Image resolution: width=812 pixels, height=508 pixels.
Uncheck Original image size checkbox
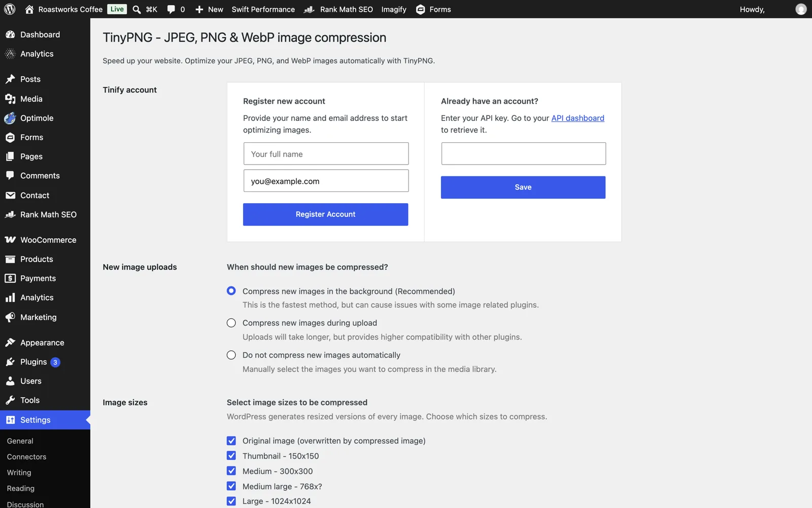(x=231, y=440)
